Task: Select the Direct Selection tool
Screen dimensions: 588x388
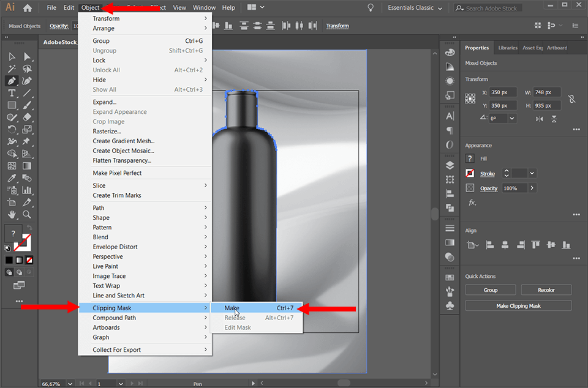Action: [x=27, y=56]
